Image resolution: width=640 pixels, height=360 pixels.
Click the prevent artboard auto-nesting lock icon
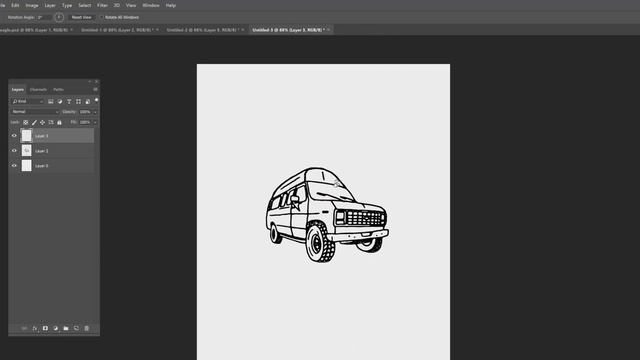coord(51,122)
